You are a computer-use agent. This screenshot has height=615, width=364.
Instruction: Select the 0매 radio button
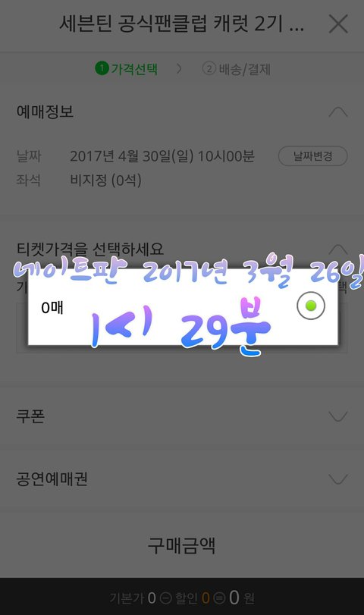point(311,306)
